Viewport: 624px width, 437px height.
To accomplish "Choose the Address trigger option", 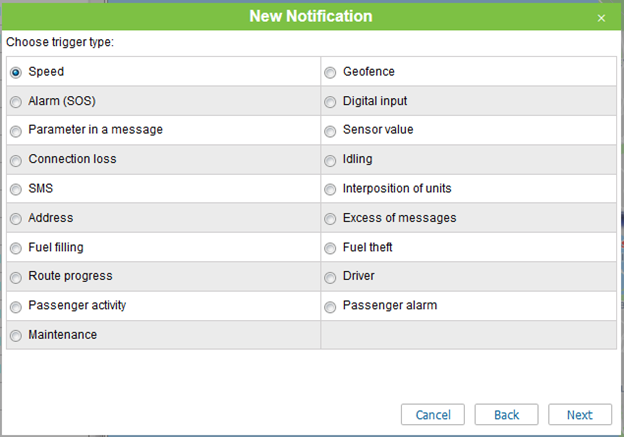I will (x=16, y=218).
